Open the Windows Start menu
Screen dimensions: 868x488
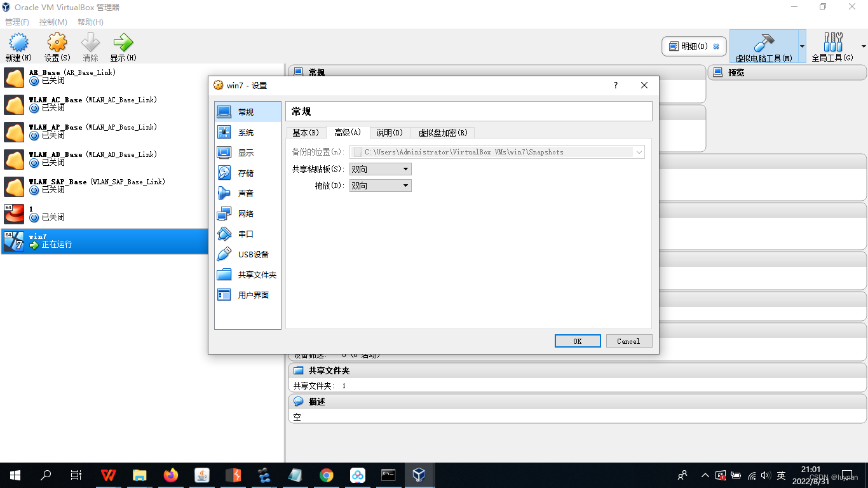[15, 475]
